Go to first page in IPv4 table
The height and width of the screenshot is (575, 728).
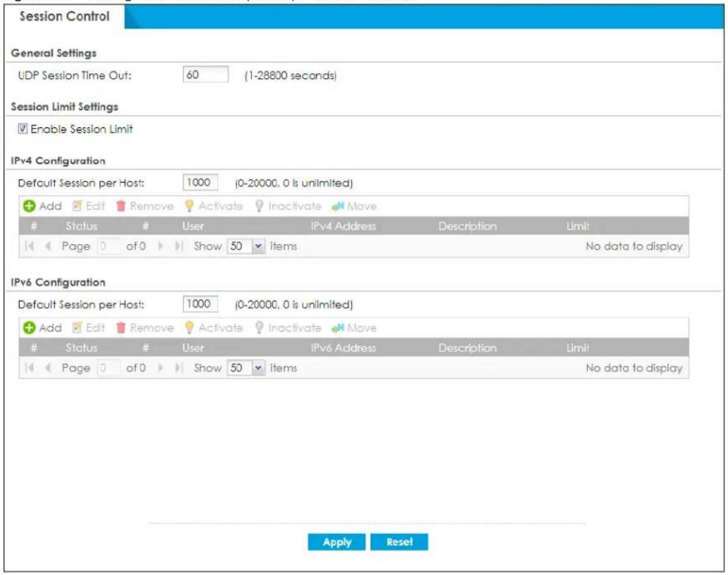click(x=29, y=246)
